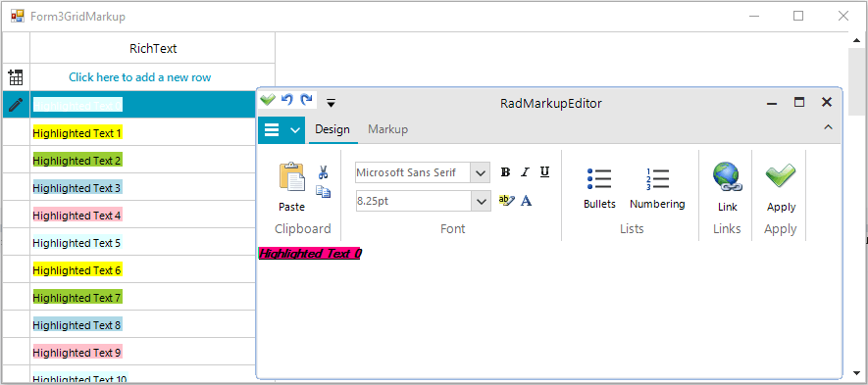Screen dimensions: 868x385
Task: Maximize the Form3GridMarkup window
Action: 798,16
